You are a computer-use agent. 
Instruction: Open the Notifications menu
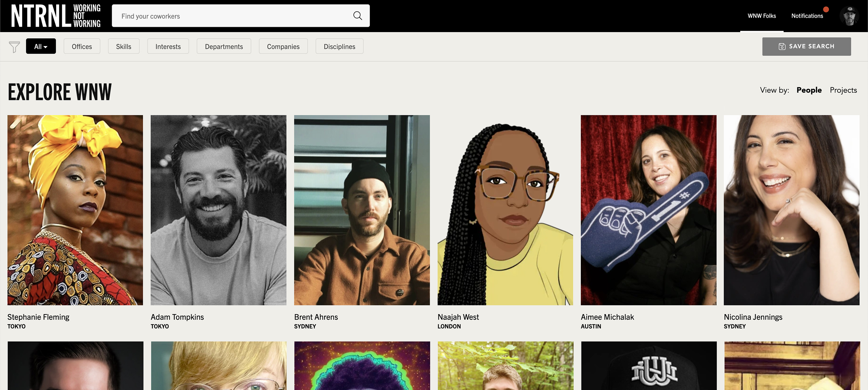(x=807, y=16)
